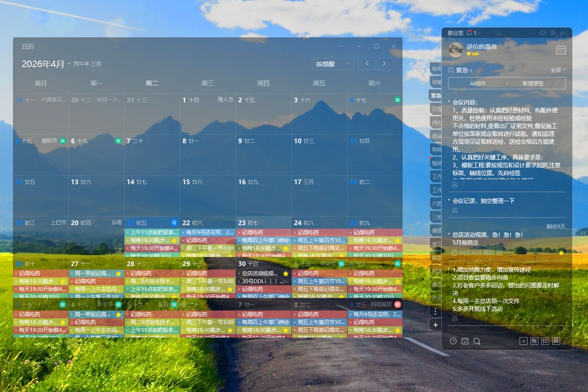Viewport: 588px width, 392px height.
Task: Open the completed-tasks checkbox icon in bottom toolbar
Action: coord(465,341)
